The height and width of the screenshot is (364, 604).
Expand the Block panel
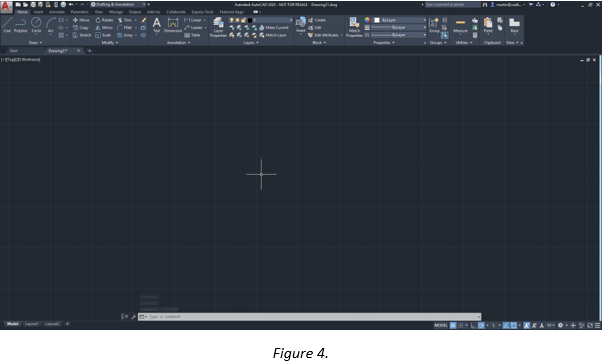pyautogui.click(x=319, y=43)
